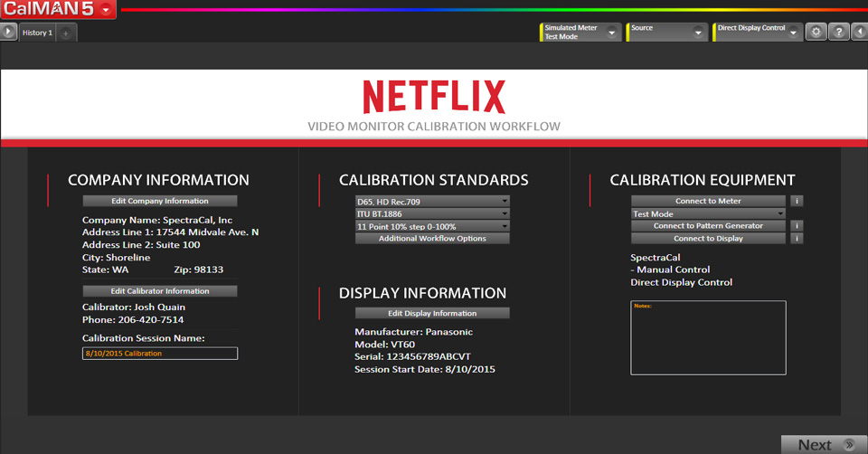Click the Calibration Session Name field
The width and height of the screenshot is (868, 454).
[160, 354]
